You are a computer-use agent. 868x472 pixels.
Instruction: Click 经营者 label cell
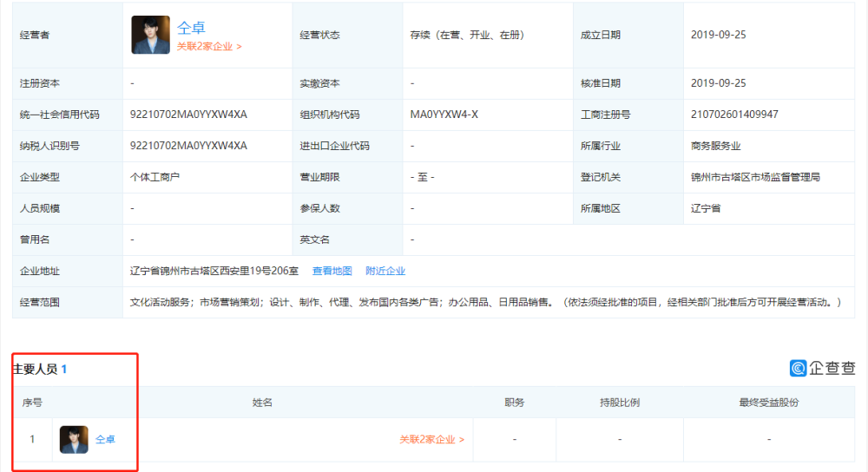68,35
